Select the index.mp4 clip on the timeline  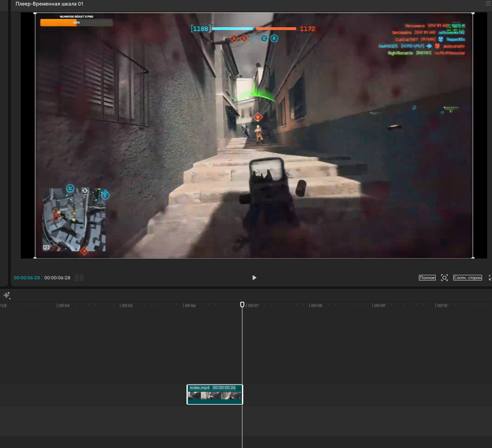[x=215, y=394]
